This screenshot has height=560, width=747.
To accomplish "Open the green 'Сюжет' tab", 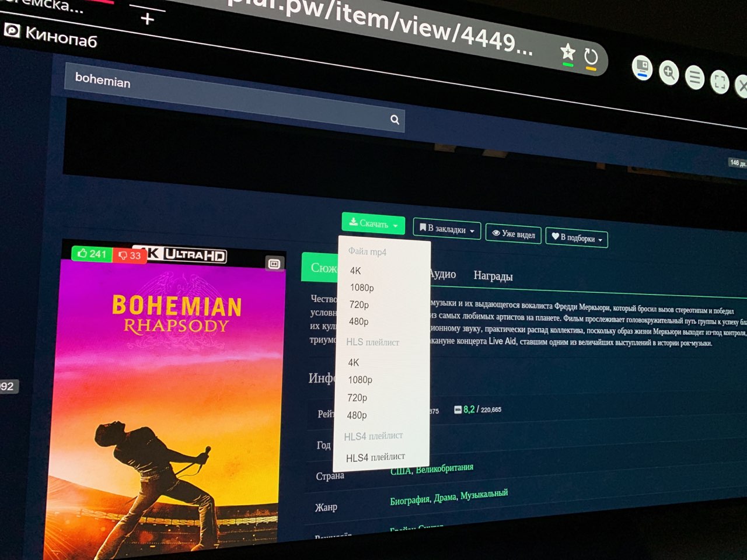I will (x=320, y=268).
